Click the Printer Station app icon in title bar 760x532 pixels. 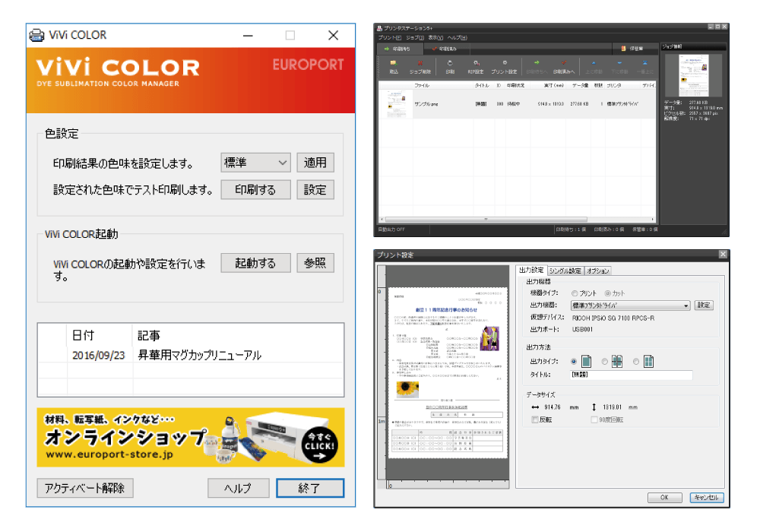[x=379, y=28]
